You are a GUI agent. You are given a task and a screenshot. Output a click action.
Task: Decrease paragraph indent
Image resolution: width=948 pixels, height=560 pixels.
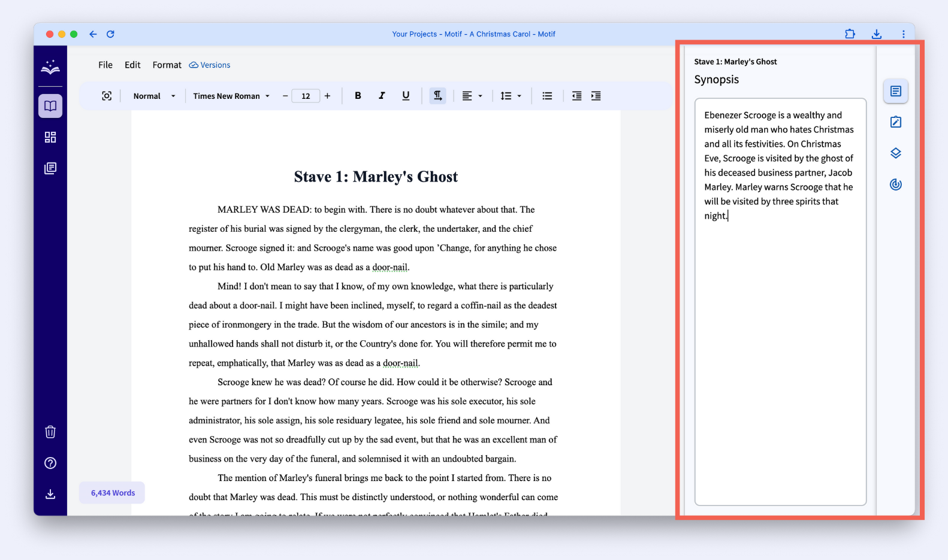[x=576, y=96]
